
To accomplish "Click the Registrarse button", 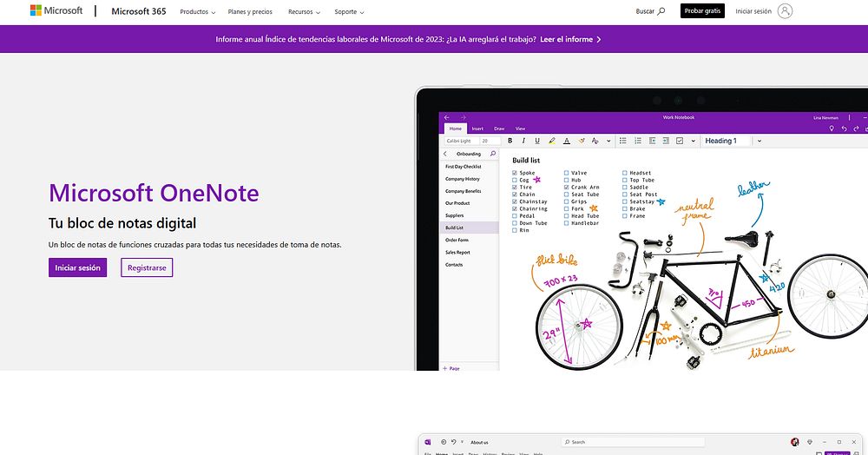I will click(x=147, y=267).
